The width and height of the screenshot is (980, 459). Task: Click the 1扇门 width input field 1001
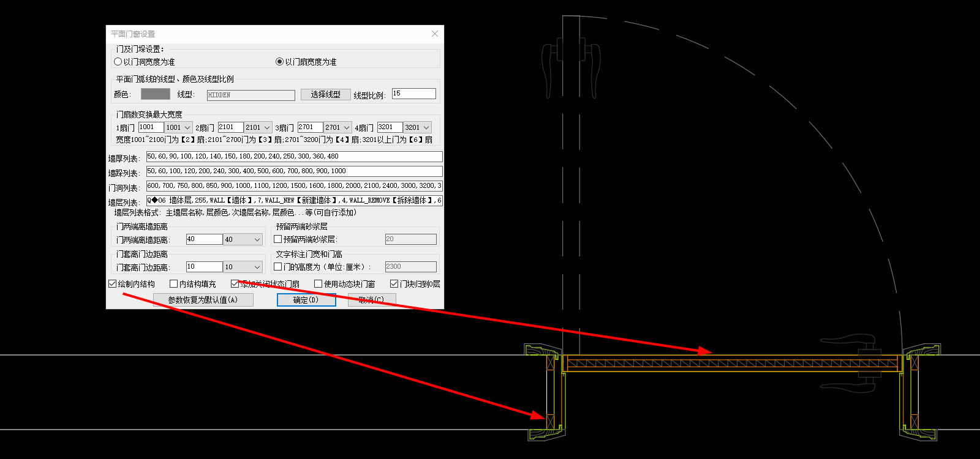[151, 127]
